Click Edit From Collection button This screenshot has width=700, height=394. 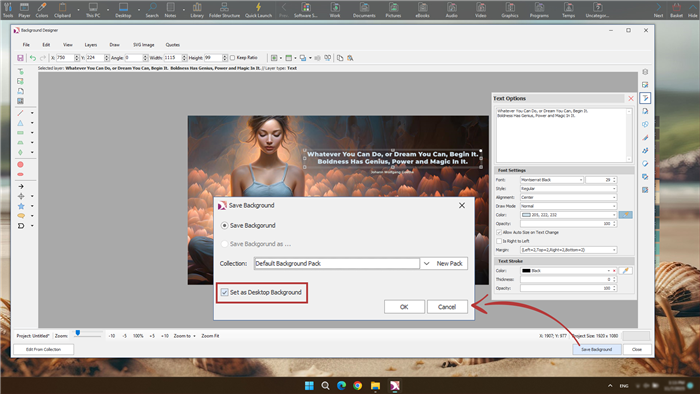point(43,349)
